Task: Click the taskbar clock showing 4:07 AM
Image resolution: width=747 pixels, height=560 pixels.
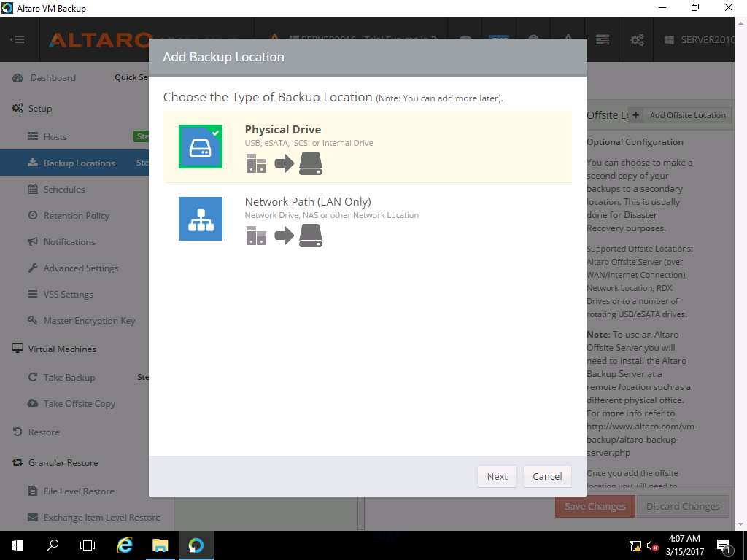Action: 684,545
